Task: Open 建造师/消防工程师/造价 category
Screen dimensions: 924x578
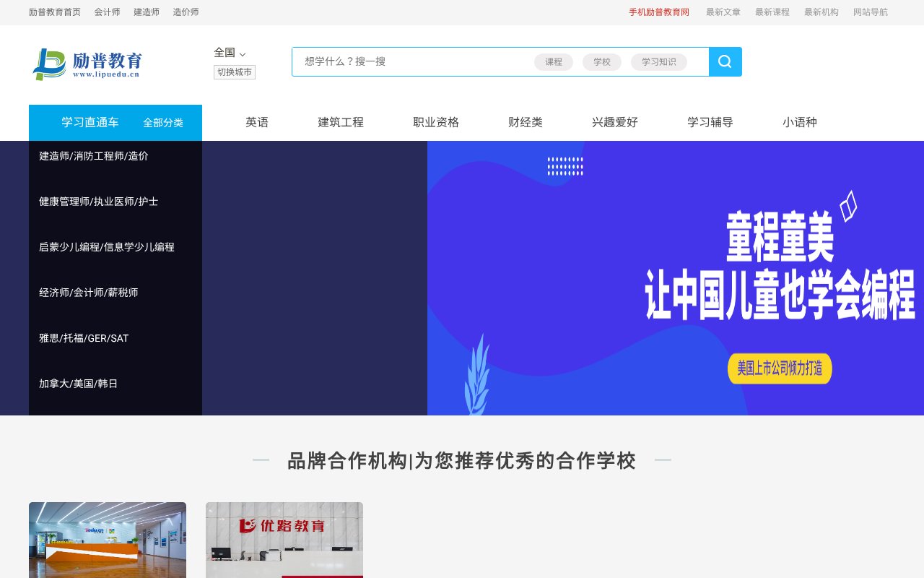Action: [93, 156]
